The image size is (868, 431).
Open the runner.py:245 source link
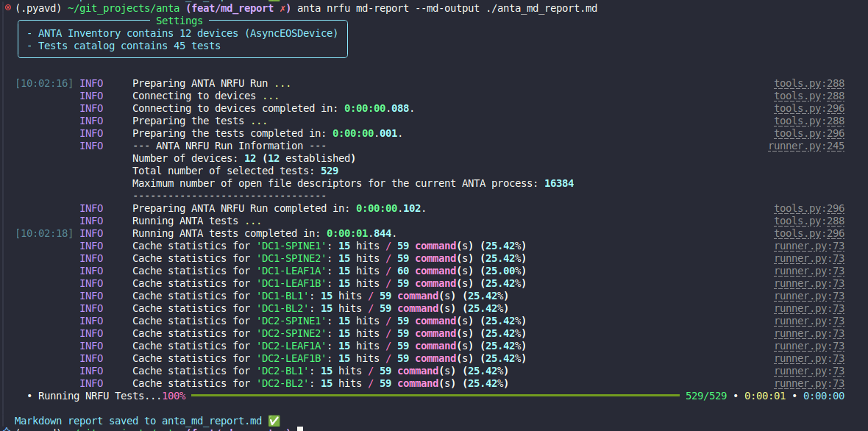(x=806, y=146)
